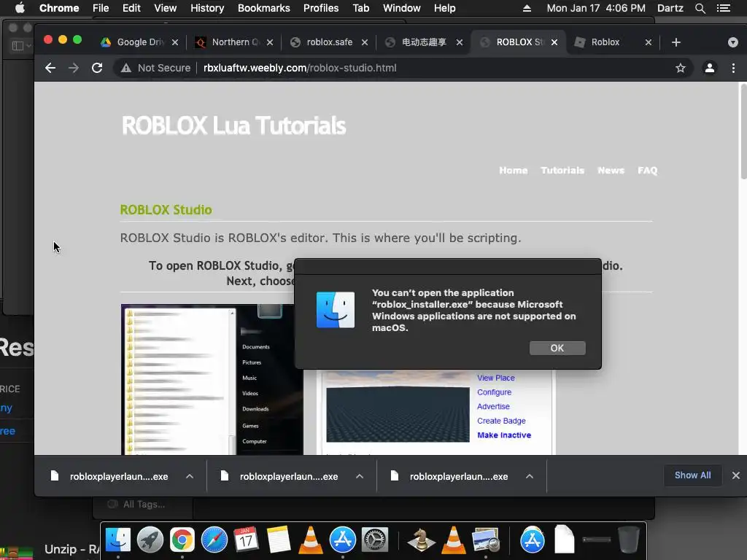
Task: Click the page vertical scrollbar
Action: (743, 131)
